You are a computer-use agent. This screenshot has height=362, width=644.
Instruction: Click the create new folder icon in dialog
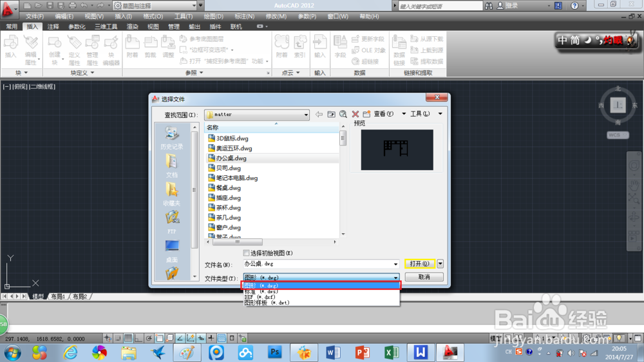pyautogui.click(x=366, y=114)
